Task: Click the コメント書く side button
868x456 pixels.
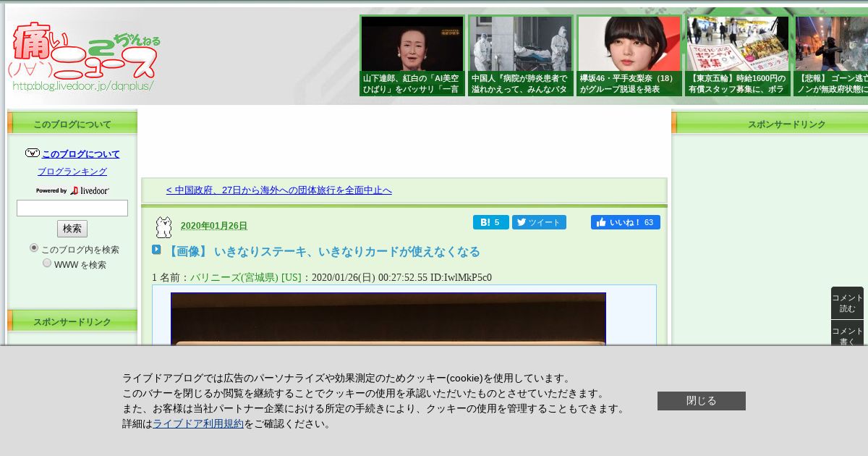Action: point(847,333)
